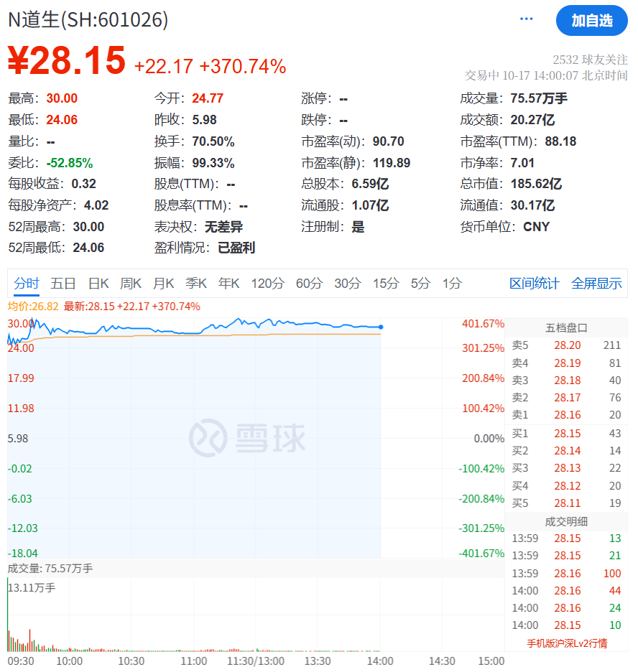Select the 日K candlestick tab
The image size is (638, 672).
point(98,284)
